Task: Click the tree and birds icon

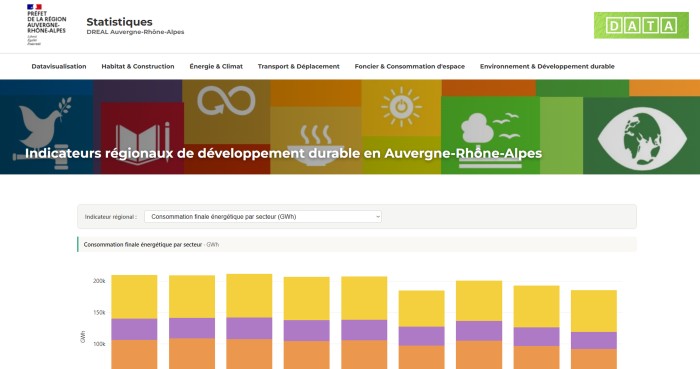Action: pos(490,140)
